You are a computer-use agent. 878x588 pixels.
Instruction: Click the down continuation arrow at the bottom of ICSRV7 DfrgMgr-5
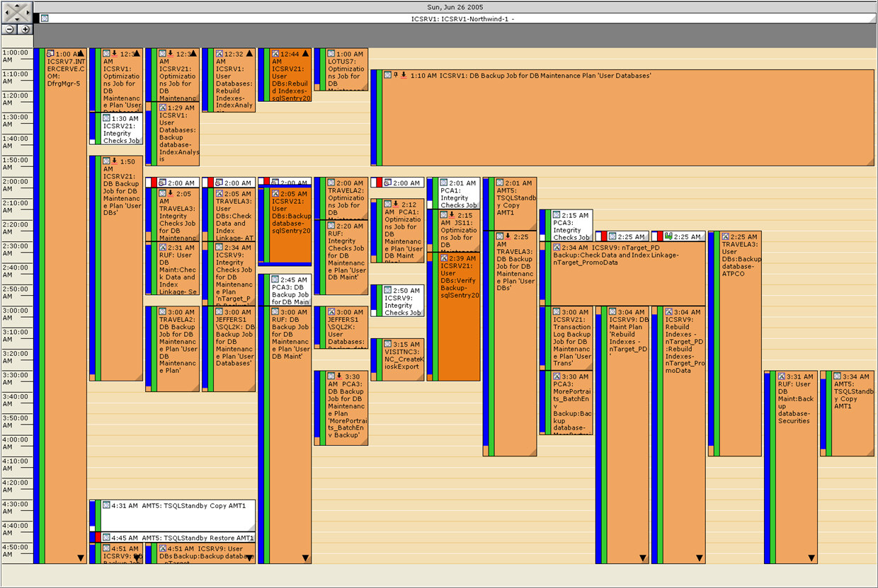[80, 558]
